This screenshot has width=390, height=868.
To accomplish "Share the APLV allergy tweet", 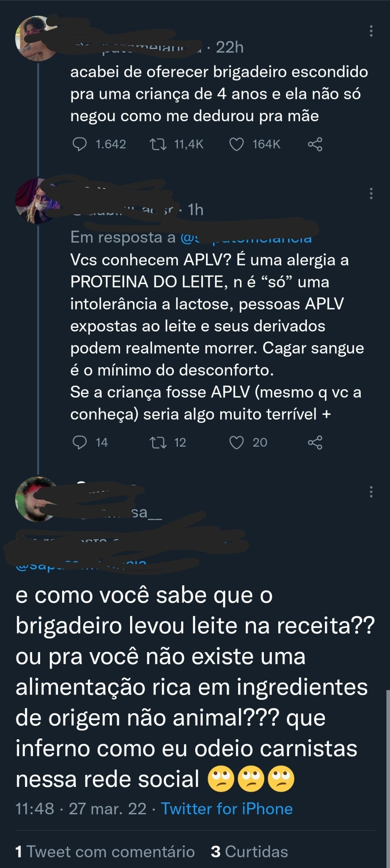I will coord(315,442).
